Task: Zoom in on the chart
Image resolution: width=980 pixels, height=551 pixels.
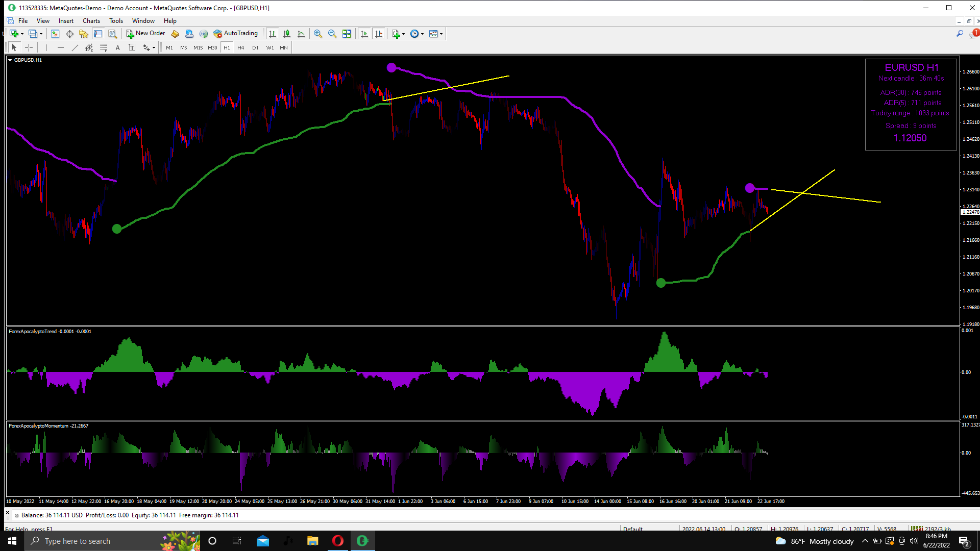Action: (318, 34)
